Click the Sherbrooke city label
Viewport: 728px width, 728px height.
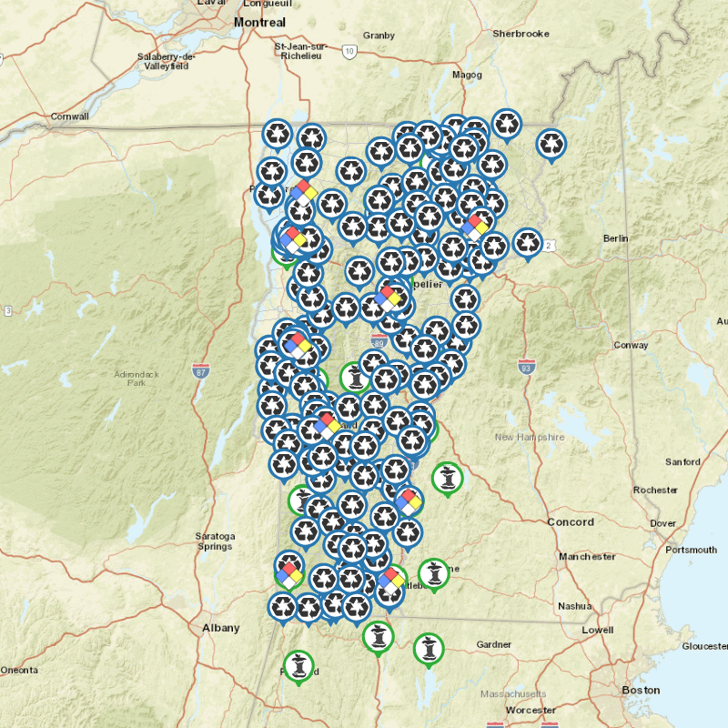click(x=521, y=34)
